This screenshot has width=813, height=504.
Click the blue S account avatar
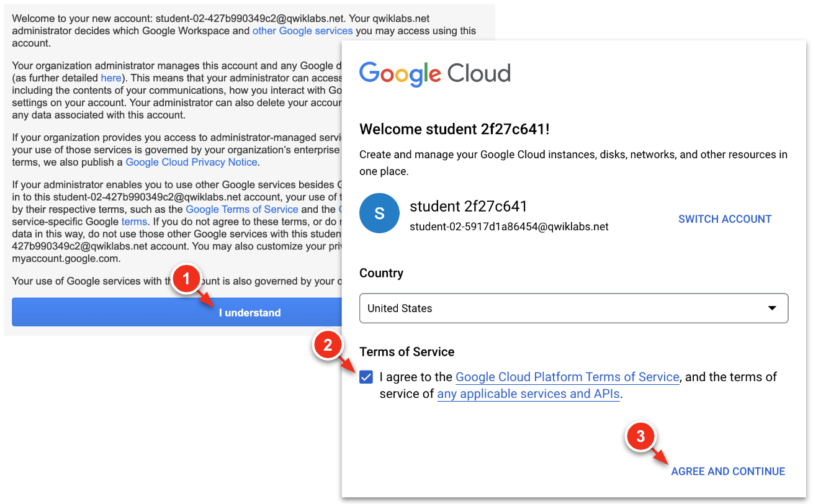[379, 214]
